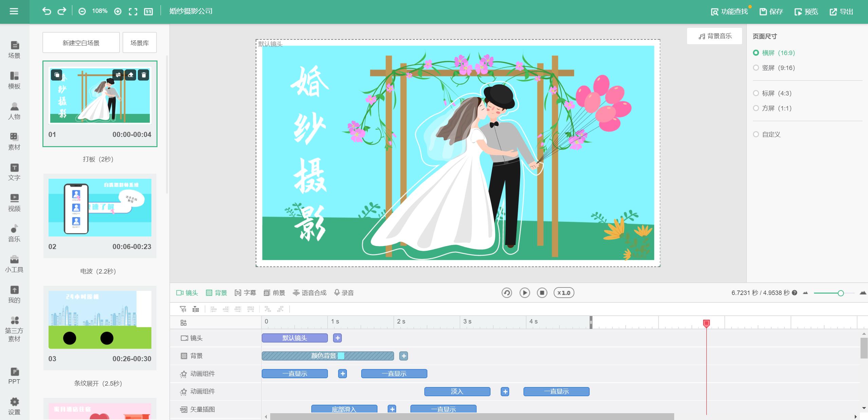The height and width of the screenshot is (420, 868).
Task: Open the 设置 settings panel
Action: point(14,407)
